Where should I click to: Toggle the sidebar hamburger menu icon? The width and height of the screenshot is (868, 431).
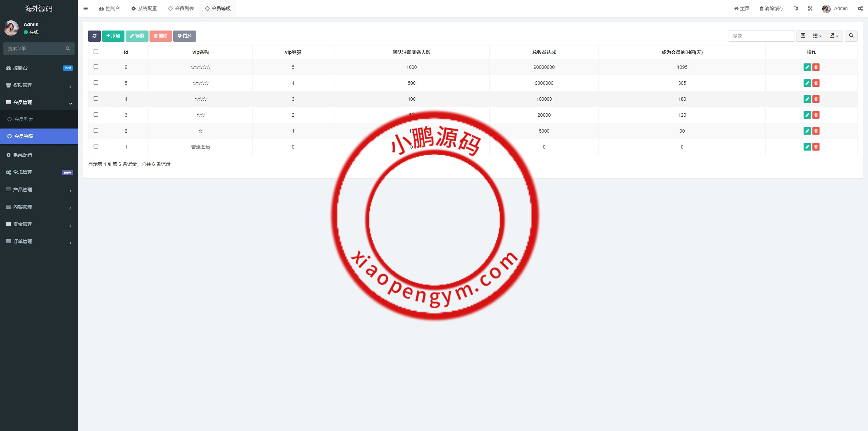[85, 8]
